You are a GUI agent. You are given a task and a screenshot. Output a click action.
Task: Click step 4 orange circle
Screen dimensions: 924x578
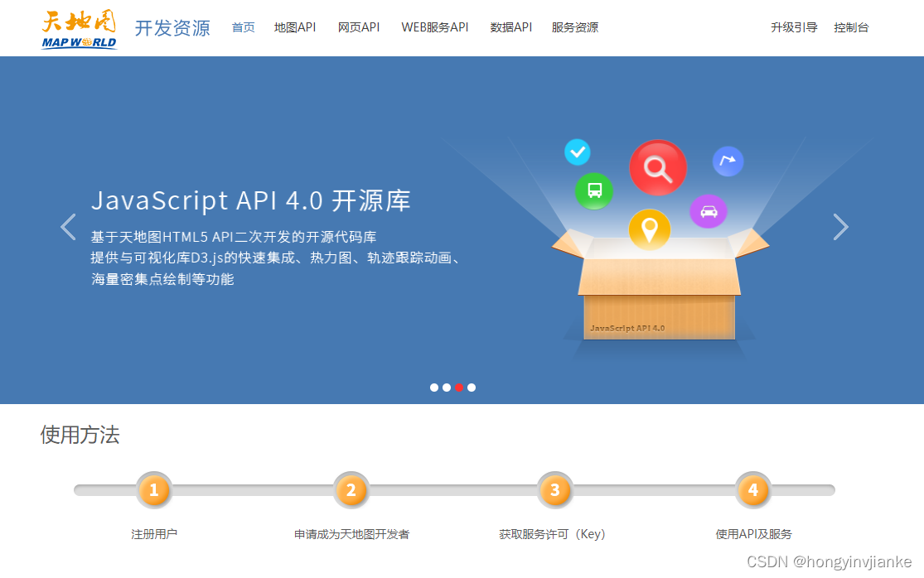pos(753,489)
